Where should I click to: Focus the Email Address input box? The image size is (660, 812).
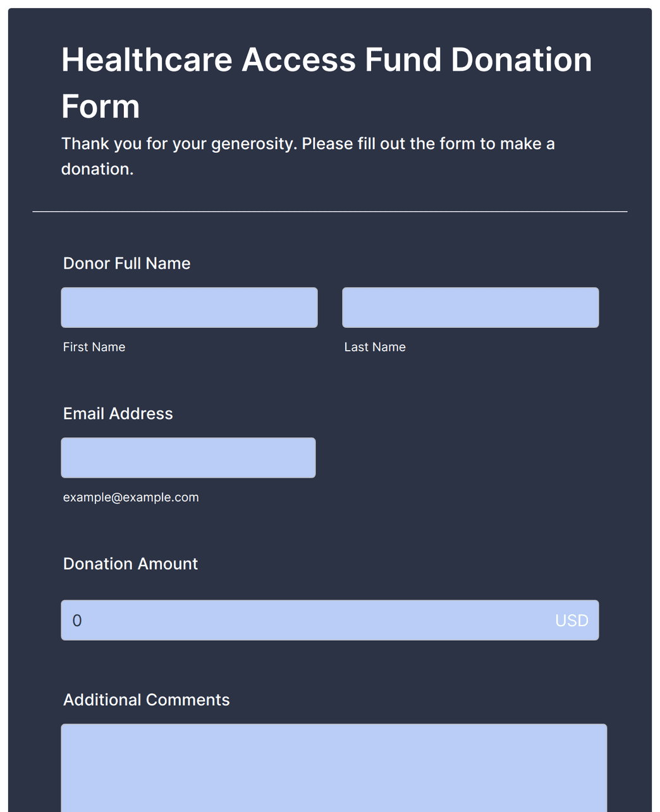coord(188,458)
